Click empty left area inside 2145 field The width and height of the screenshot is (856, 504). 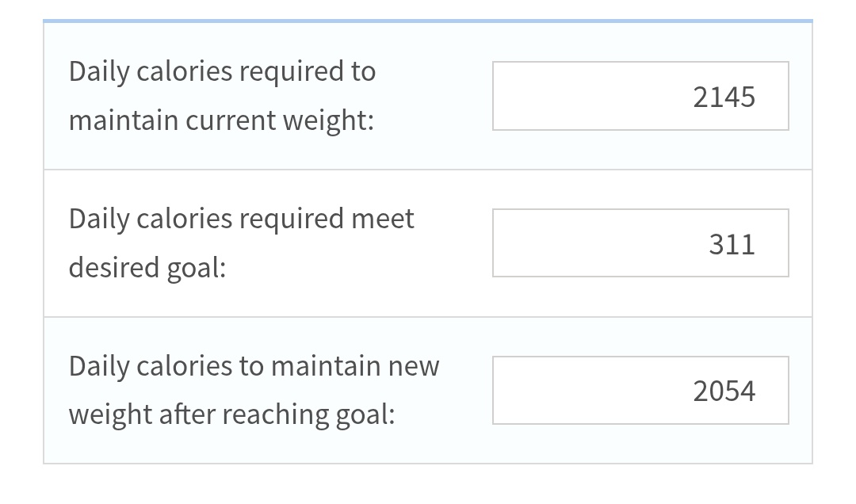(555, 96)
